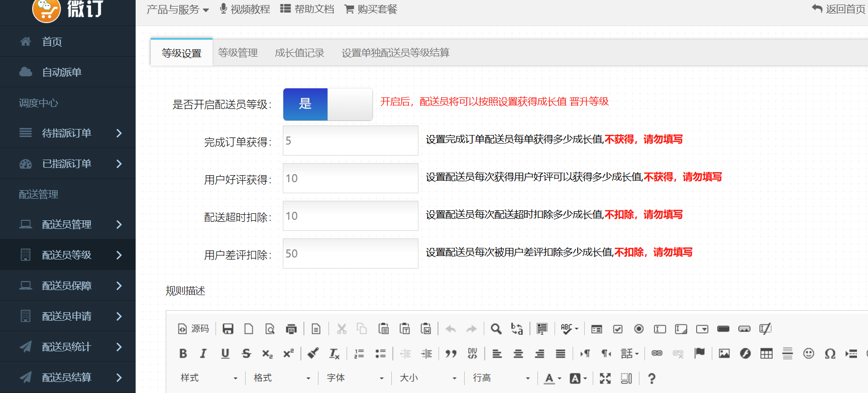The height and width of the screenshot is (393, 868).
Task: Open the background color picker
Action: pyautogui.click(x=578, y=378)
